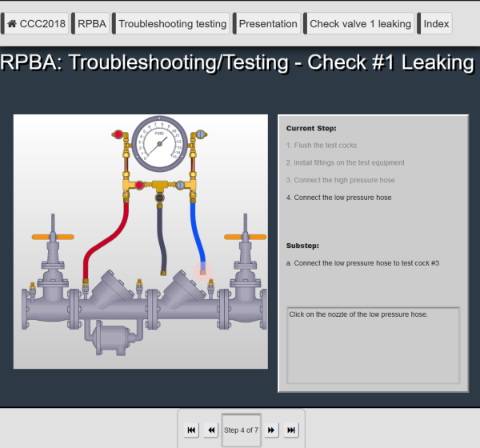Go back to the previous step
This screenshot has width=480, height=448.
click(210, 430)
